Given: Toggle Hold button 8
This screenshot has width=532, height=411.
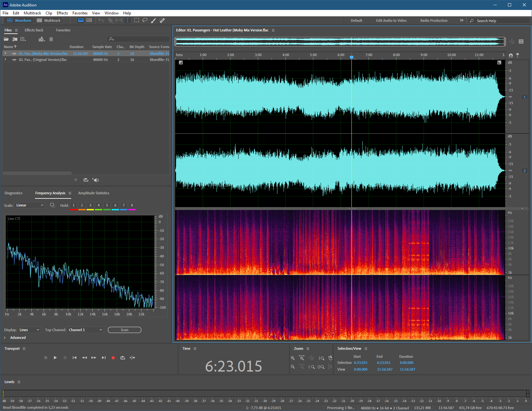Looking at the screenshot, I should (x=132, y=205).
